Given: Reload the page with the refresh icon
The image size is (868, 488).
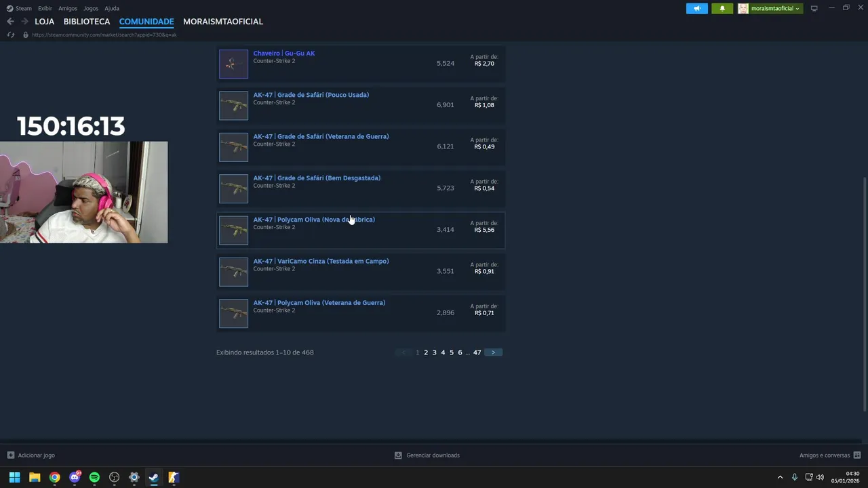Looking at the screenshot, I should 10,35.
